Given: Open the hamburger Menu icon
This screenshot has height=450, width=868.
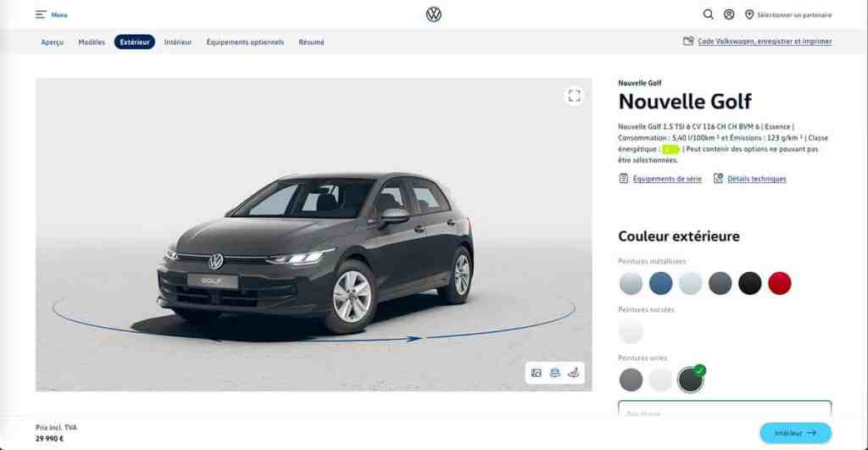Looking at the screenshot, I should click(x=41, y=15).
